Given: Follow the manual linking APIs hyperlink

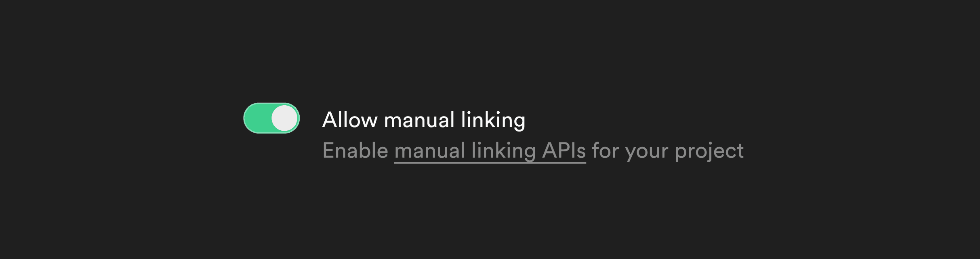Looking at the screenshot, I should pyautogui.click(x=490, y=151).
